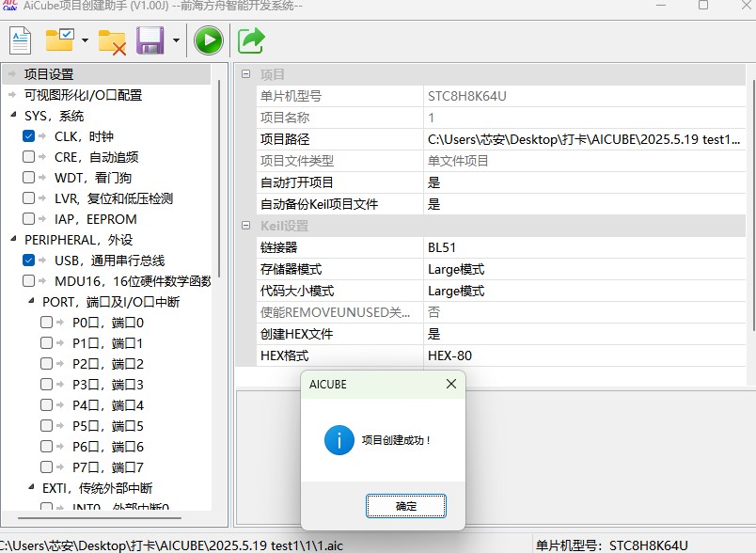The height and width of the screenshot is (553, 756).
Task: Check the P5口 端口5 checkbox
Action: (x=46, y=426)
